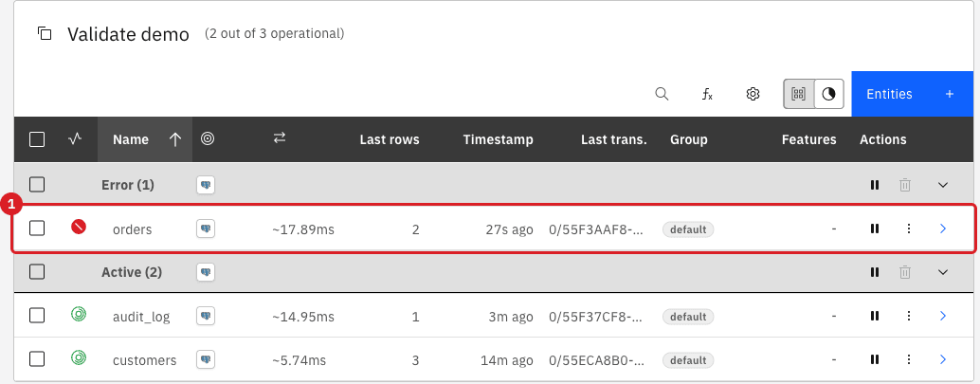Collapse the Error (1) group

click(943, 185)
